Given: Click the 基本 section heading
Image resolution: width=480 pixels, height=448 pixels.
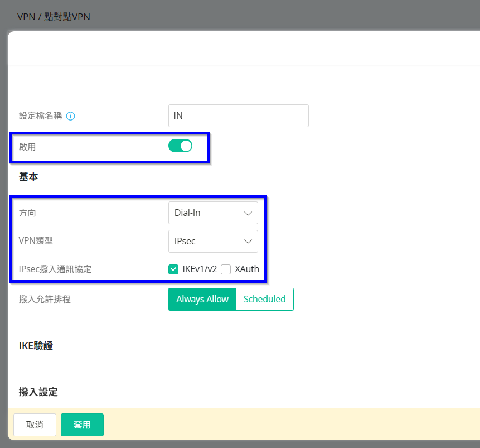Looking at the screenshot, I should point(28,176).
